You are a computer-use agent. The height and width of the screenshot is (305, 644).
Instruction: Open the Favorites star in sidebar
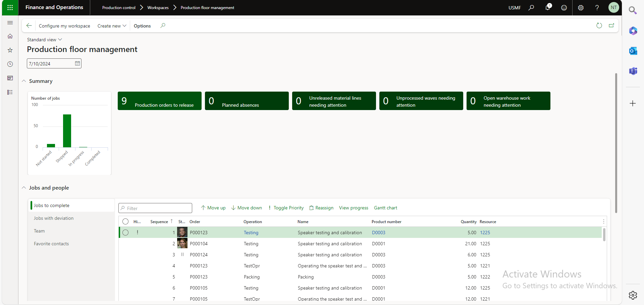click(10, 50)
